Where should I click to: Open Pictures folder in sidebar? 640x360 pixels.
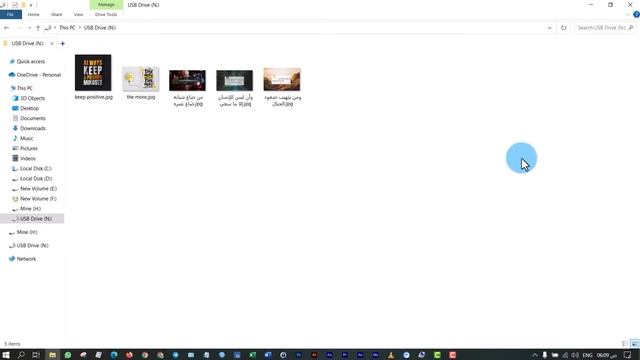tap(29, 149)
